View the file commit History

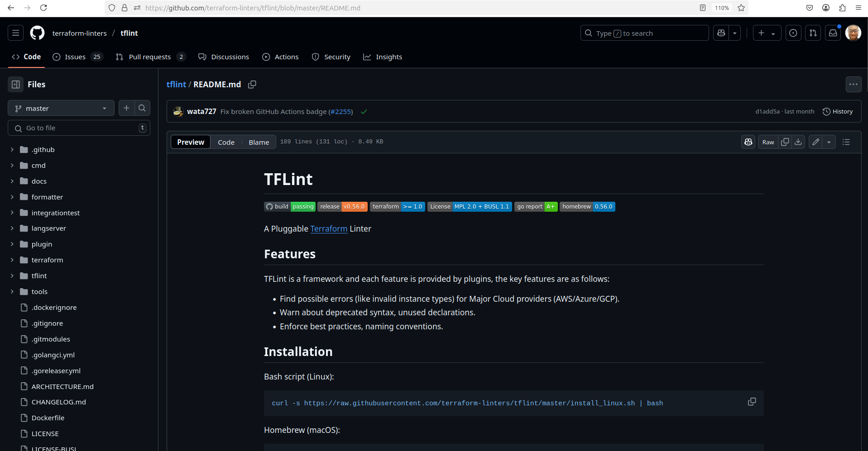pos(838,112)
